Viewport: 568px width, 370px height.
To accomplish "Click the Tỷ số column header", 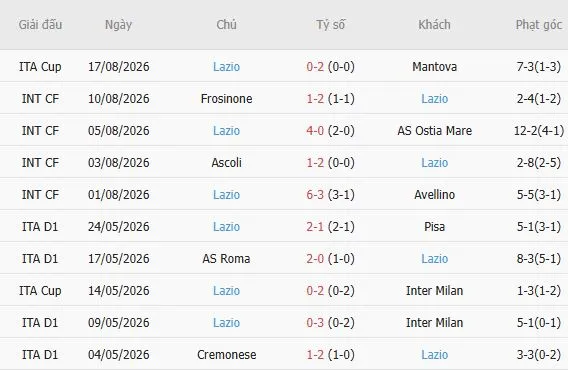I will (x=330, y=25).
